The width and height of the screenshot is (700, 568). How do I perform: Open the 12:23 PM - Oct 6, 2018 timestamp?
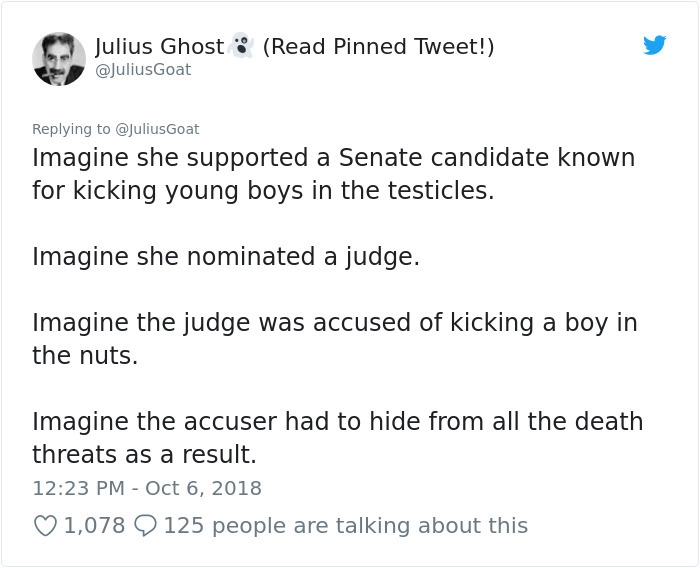point(146,488)
